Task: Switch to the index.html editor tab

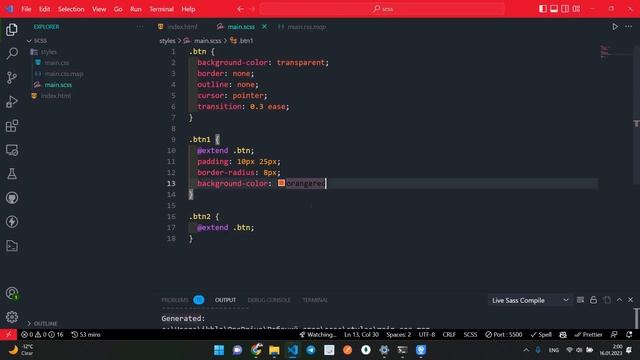Action: (x=182, y=27)
